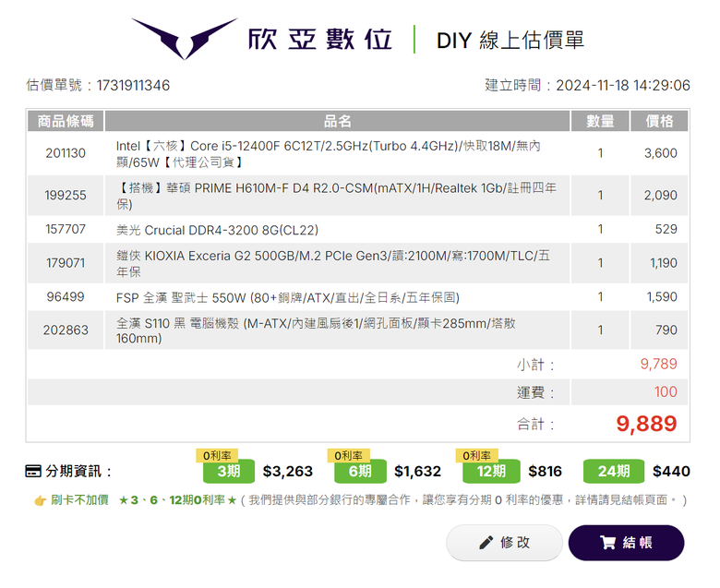Select the 6期 installment badge
This screenshot has height=588, width=720.
[x=360, y=472]
